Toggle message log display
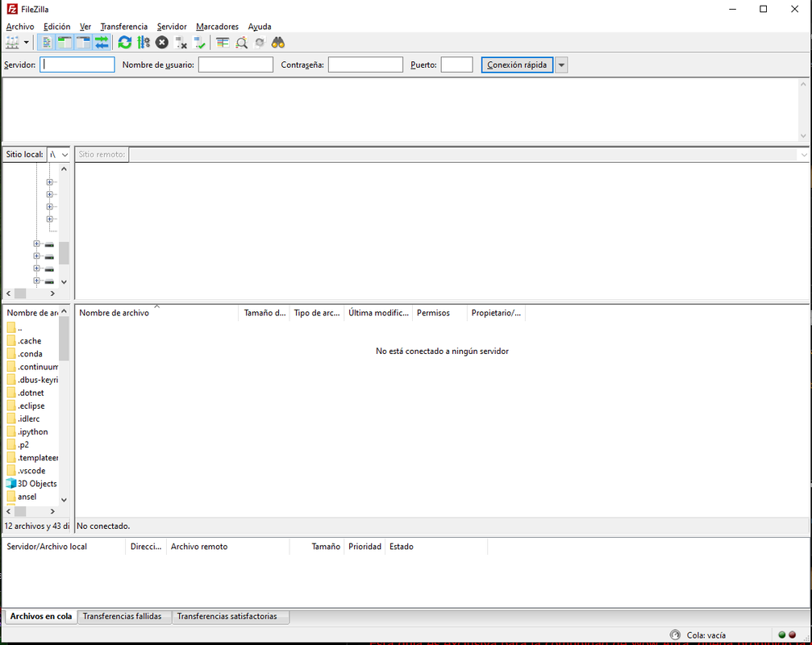The width and height of the screenshot is (812, 645). coord(46,43)
